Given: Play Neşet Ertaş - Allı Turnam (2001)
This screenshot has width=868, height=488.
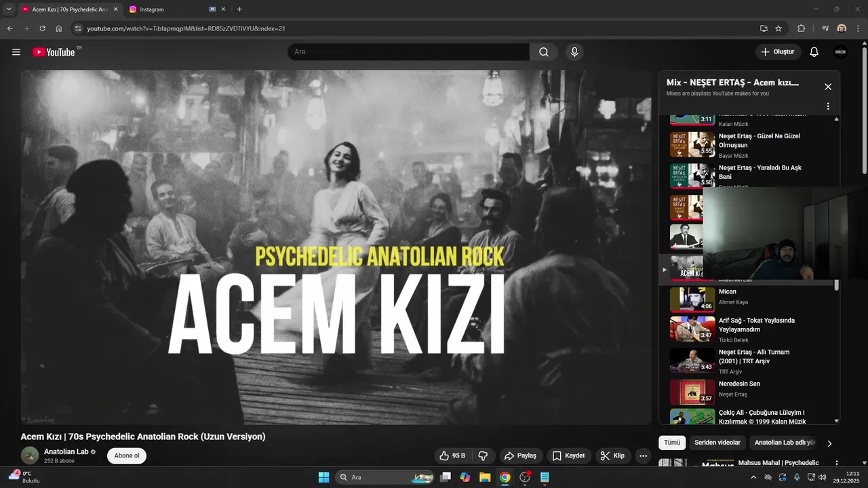Looking at the screenshot, I should [749, 361].
